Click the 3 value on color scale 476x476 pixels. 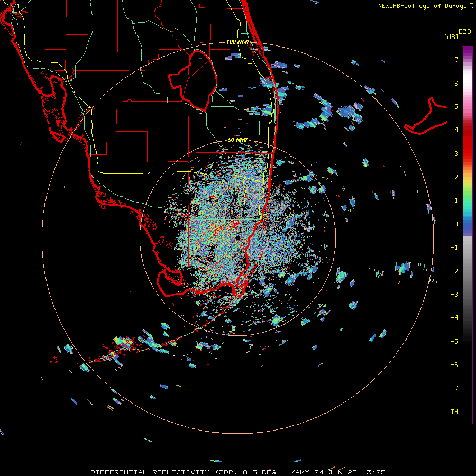[x=456, y=153]
